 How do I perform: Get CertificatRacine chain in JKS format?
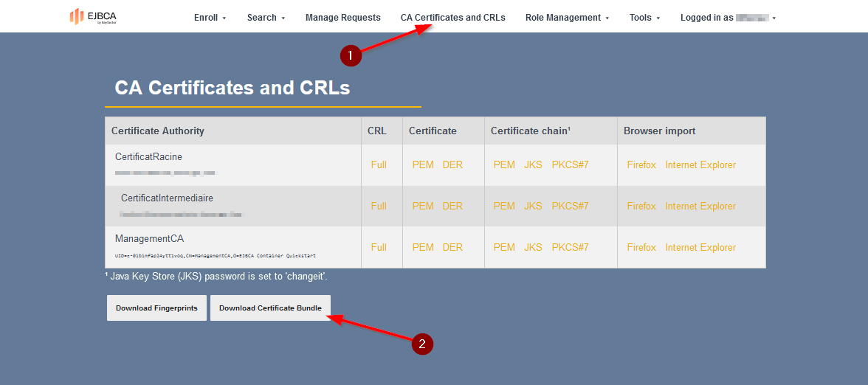coord(533,165)
